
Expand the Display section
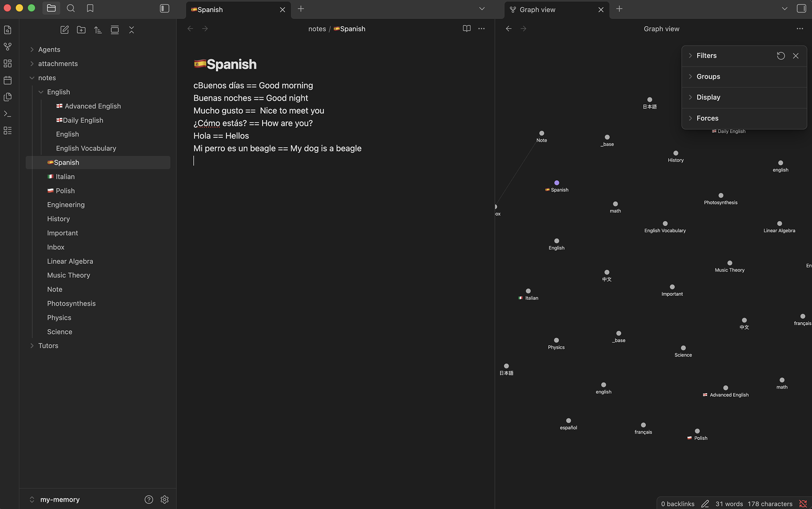tap(708, 98)
